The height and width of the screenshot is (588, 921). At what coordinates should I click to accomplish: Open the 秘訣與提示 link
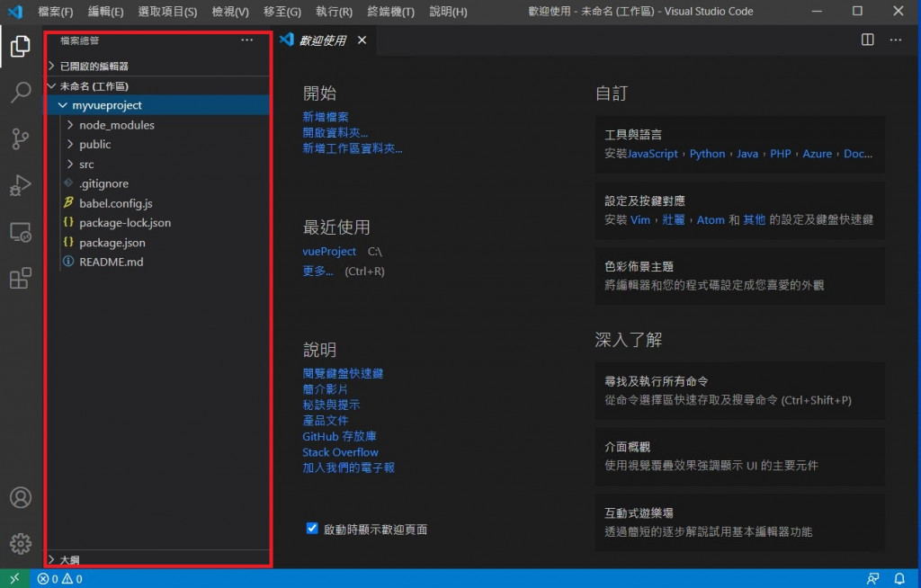tap(331, 405)
